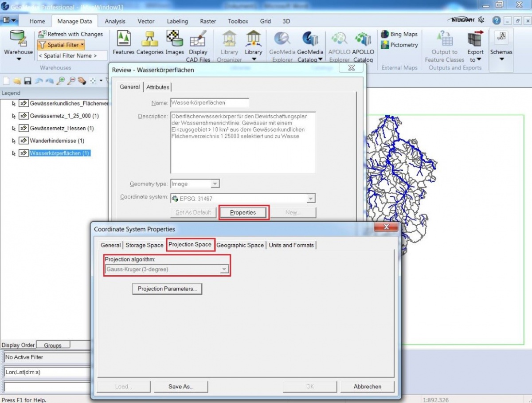Screen dimensions: 532x403
Task: Open the Geometry type dropdown showing Image
Action: point(216,184)
